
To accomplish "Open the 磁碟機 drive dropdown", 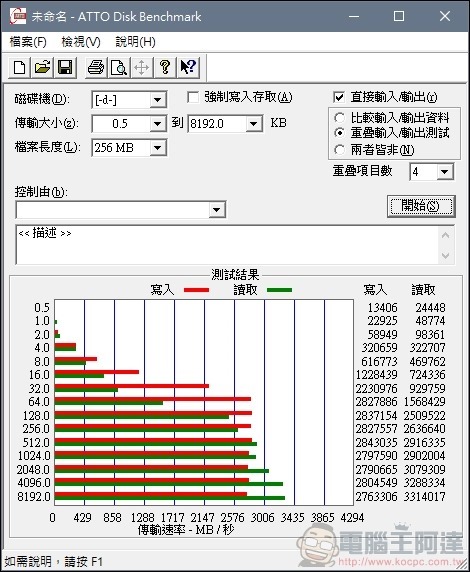I will 158,100.
